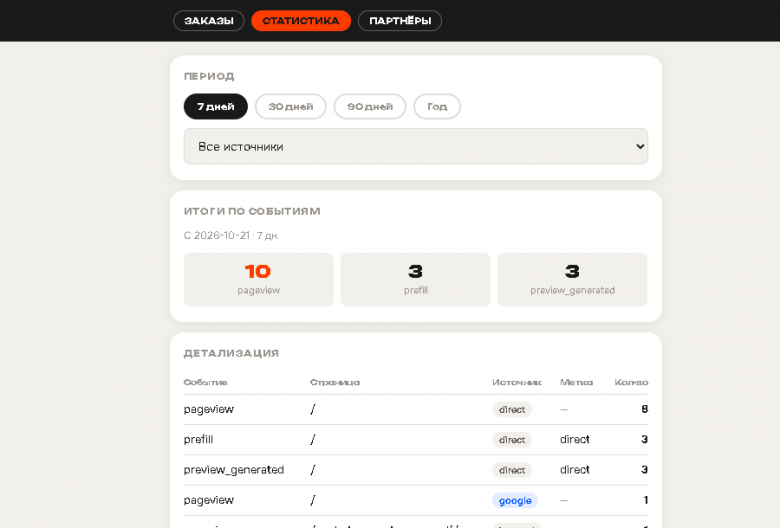780x528 pixels.
Task: Click the direct label in prefill row
Action: point(575,439)
